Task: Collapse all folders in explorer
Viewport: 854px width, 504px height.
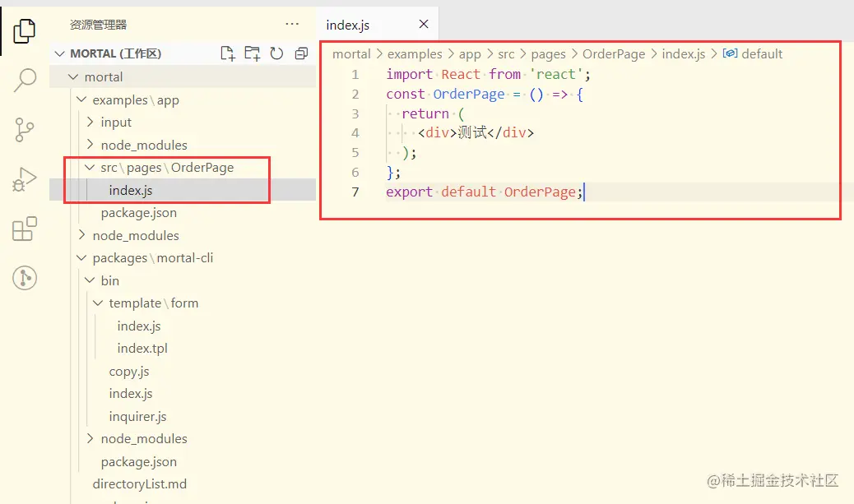Action: tap(301, 53)
